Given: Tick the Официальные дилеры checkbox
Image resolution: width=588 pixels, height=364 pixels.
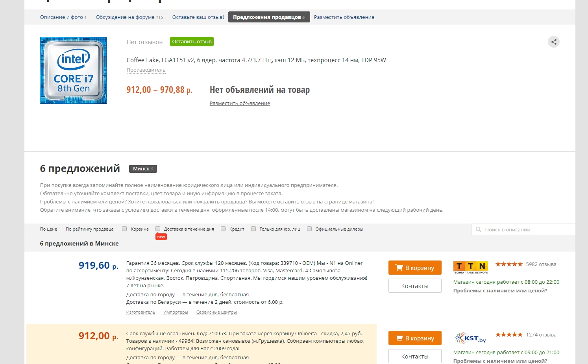Looking at the screenshot, I should (309, 229).
